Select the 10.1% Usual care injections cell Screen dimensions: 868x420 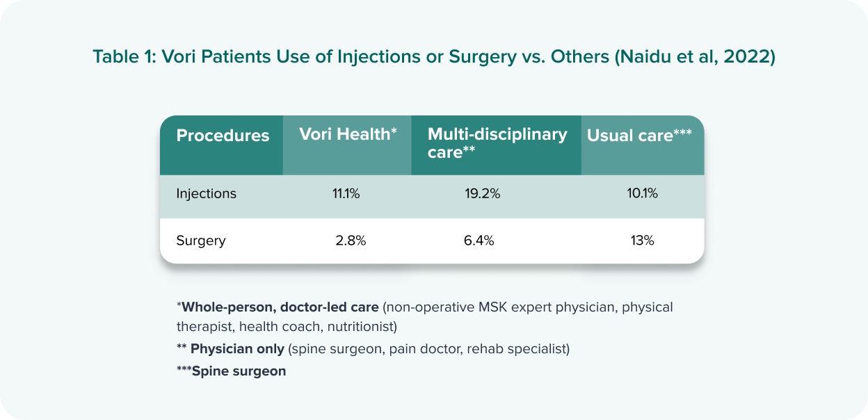[x=642, y=194]
